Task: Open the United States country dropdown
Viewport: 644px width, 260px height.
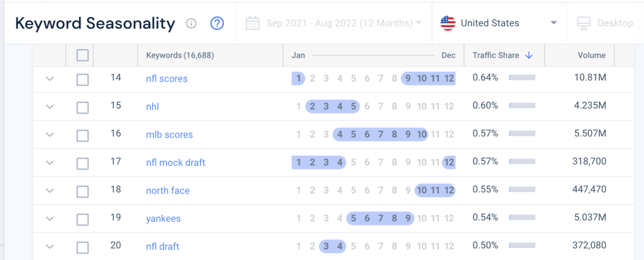Action: coord(553,23)
